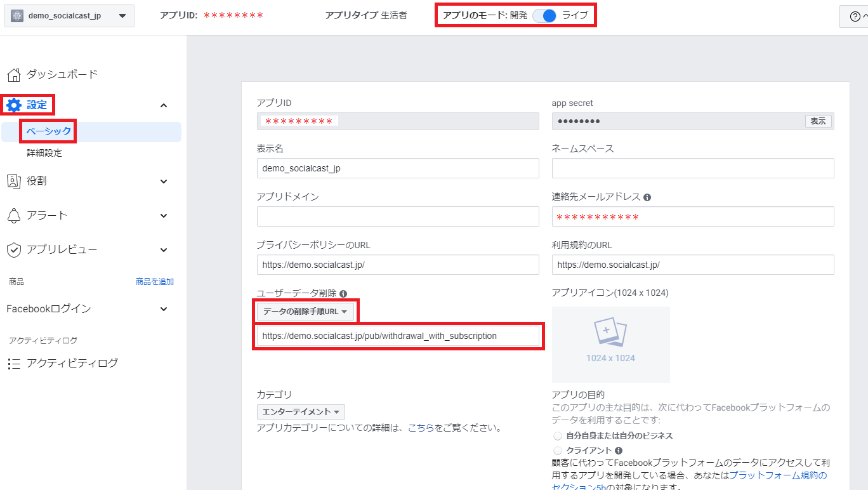This screenshot has height=490, width=868.
Task: Click the empty アプリドメイン input field
Action: (398, 216)
